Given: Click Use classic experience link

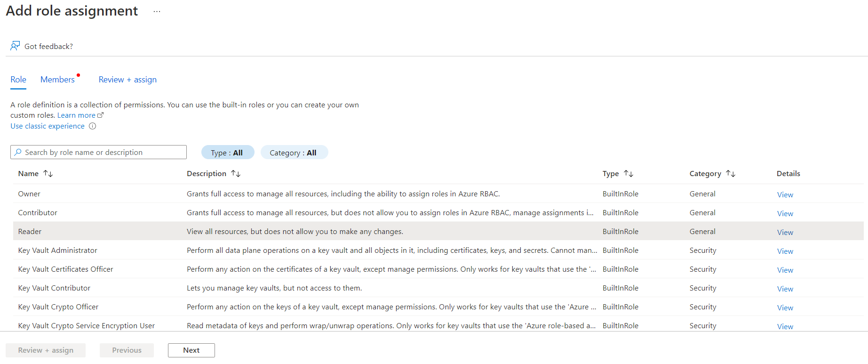Looking at the screenshot, I should 48,126.
